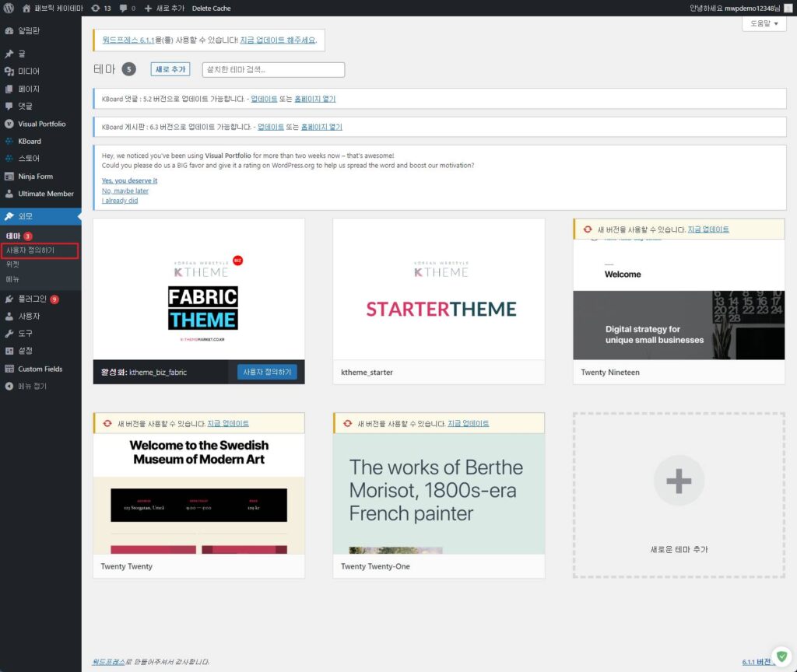Screen dimensions: 797x672
Task: Click the 'No, maybe later' link
Action: point(125,191)
